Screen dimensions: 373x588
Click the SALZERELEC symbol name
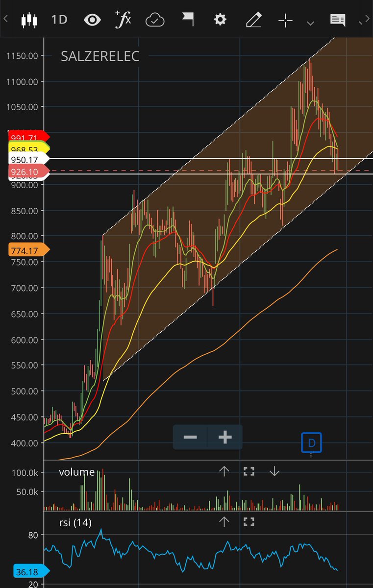pos(100,56)
